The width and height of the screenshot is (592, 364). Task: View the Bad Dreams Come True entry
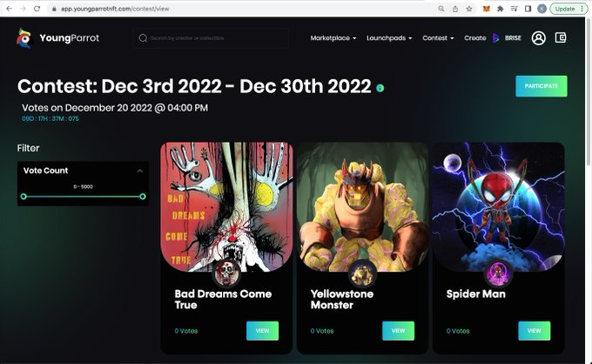pos(262,331)
